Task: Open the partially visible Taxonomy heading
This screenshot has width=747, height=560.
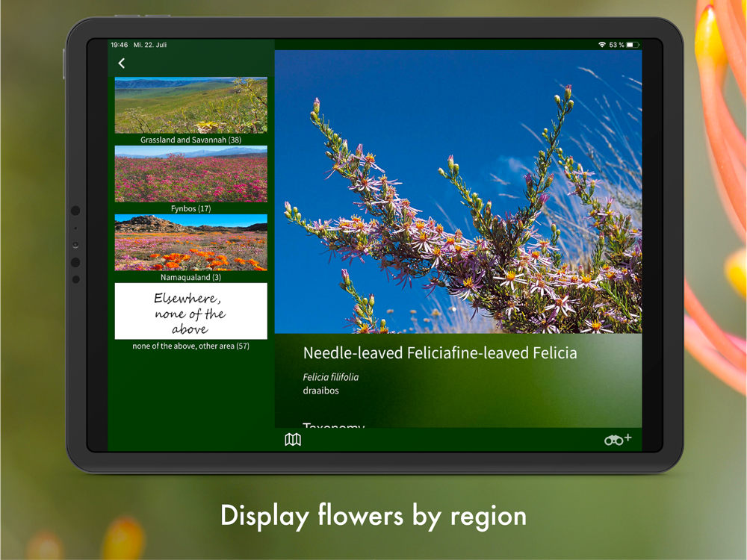Action: coord(333,425)
